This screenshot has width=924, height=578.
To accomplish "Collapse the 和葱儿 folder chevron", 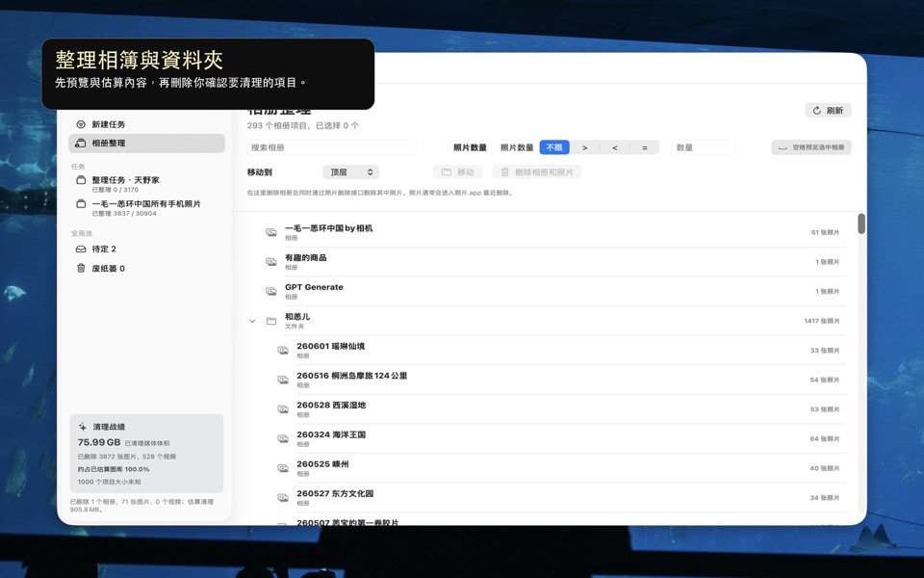I will [252, 321].
